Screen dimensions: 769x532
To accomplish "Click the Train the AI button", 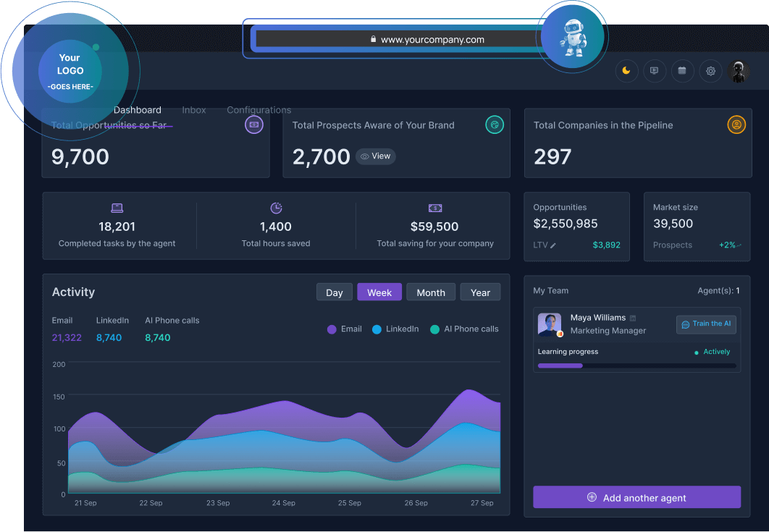I will (x=706, y=324).
